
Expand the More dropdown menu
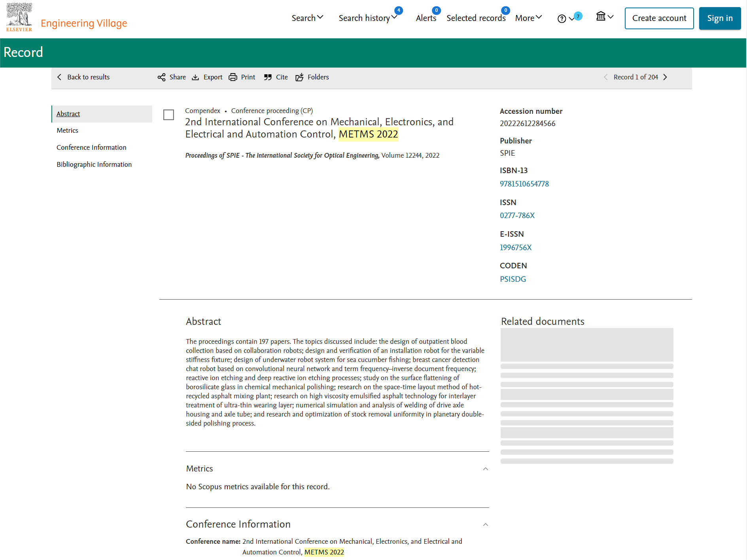[528, 18]
